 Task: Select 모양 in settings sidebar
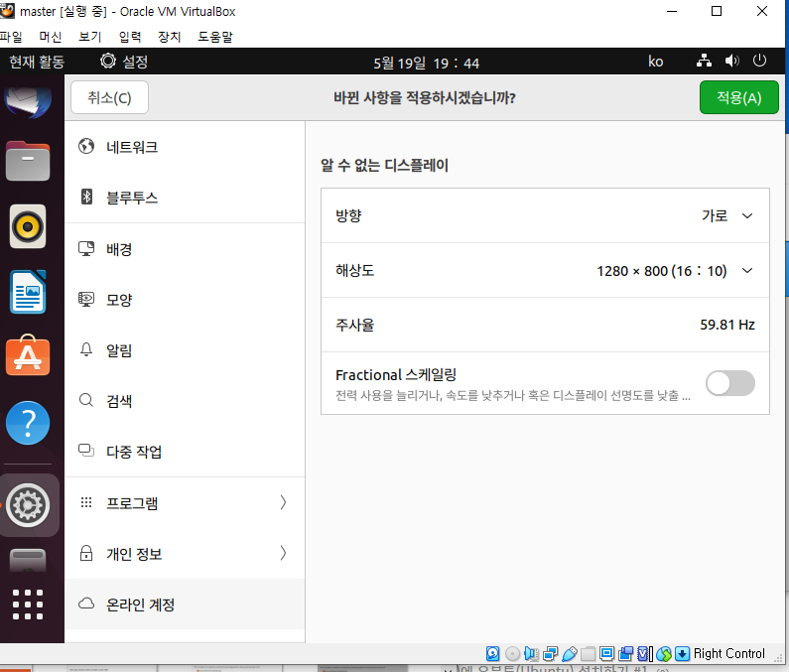click(x=185, y=300)
